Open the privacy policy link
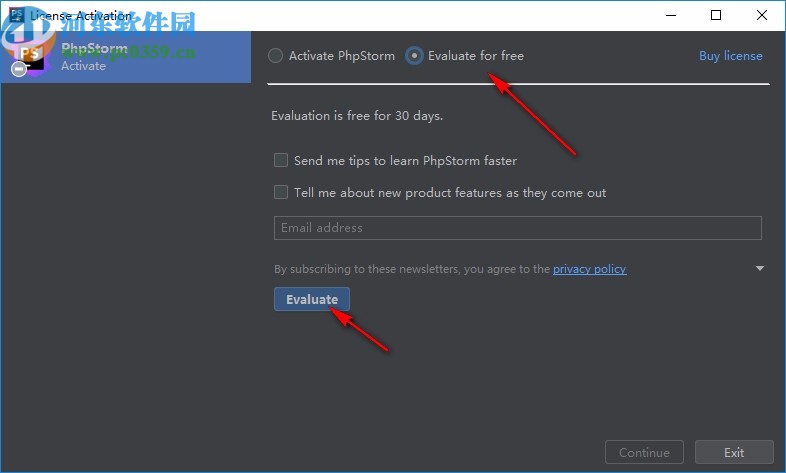 tap(589, 269)
